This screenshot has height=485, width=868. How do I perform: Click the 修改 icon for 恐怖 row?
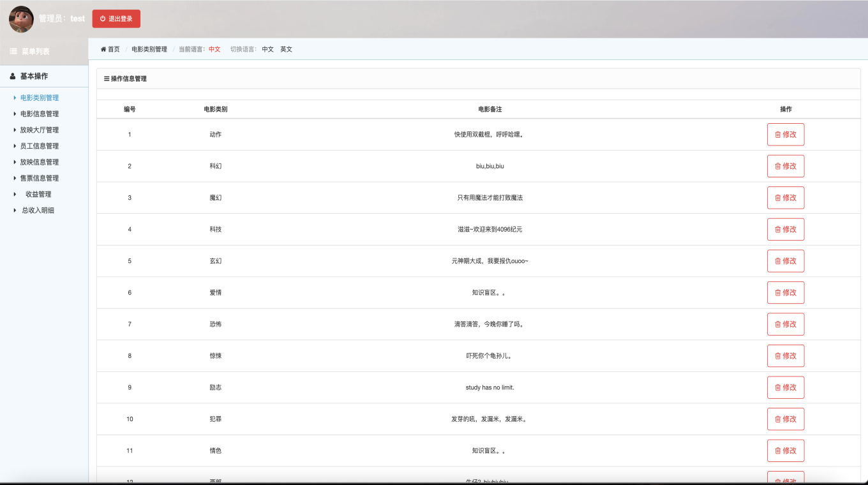[x=777, y=324]
